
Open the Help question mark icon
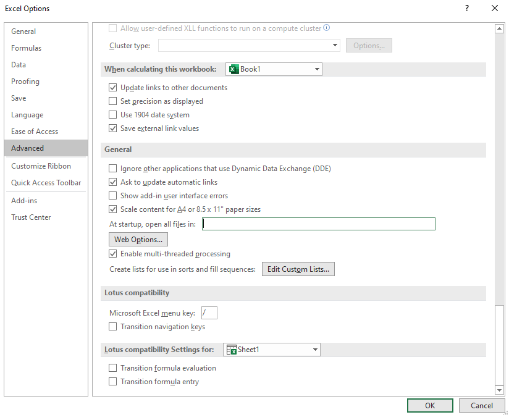pos(466,8)
